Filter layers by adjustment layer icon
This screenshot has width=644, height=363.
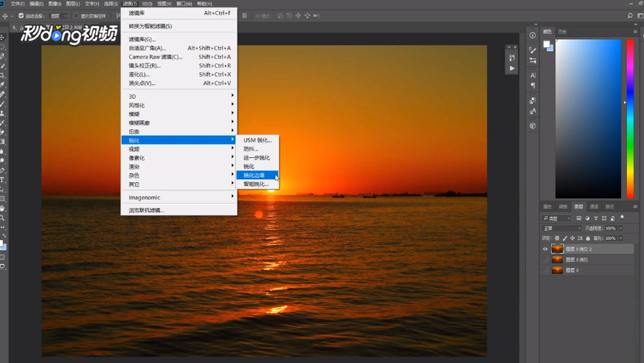[x=587, y=218]
